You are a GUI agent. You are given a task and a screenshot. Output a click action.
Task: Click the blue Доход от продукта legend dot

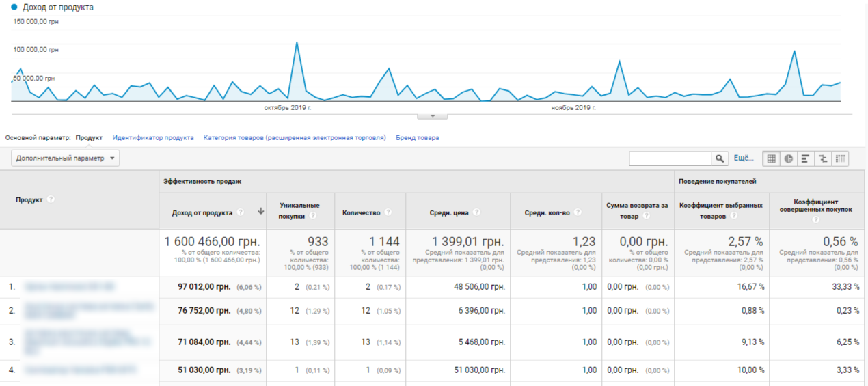(14, 7)
